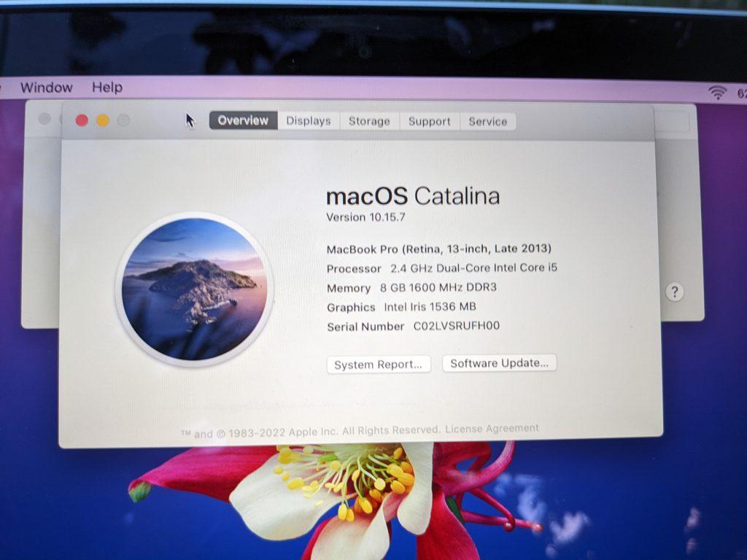The width and height of the screenshot is (747, 560).
Task: Open the License Agreement link
Action: (492, 429)
